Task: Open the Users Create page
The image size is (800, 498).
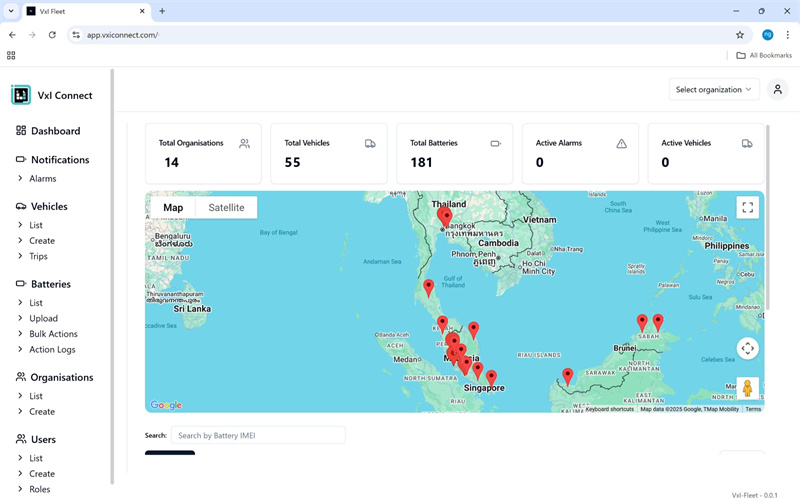Action: (x=42, y=474)
